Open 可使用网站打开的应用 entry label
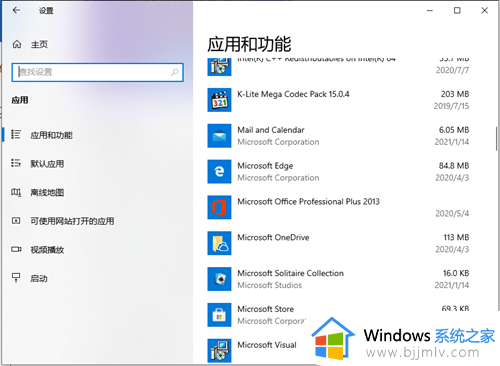500x366 pixels. coord(72,221)
